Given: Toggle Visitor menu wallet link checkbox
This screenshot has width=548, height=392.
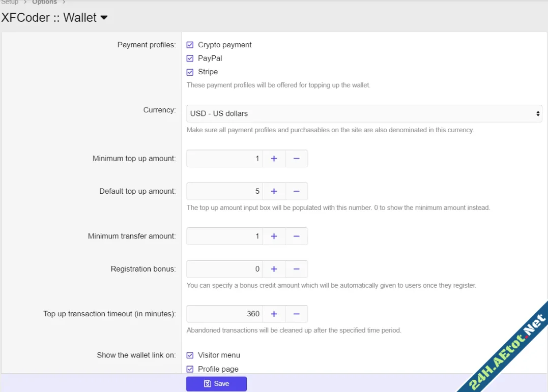Looking at the screenshot, I should point(190,355).
